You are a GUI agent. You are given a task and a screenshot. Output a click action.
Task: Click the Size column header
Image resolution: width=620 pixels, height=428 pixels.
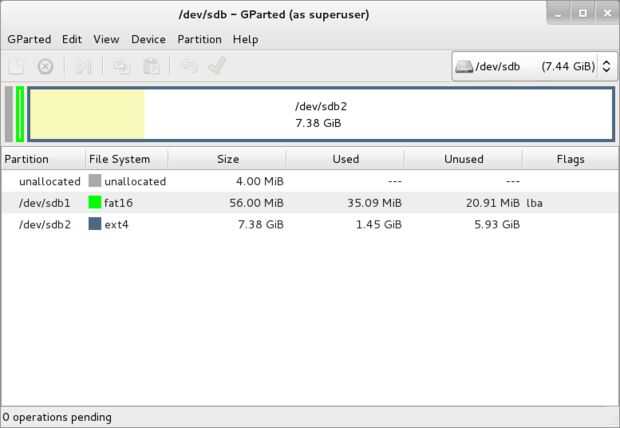227,159
